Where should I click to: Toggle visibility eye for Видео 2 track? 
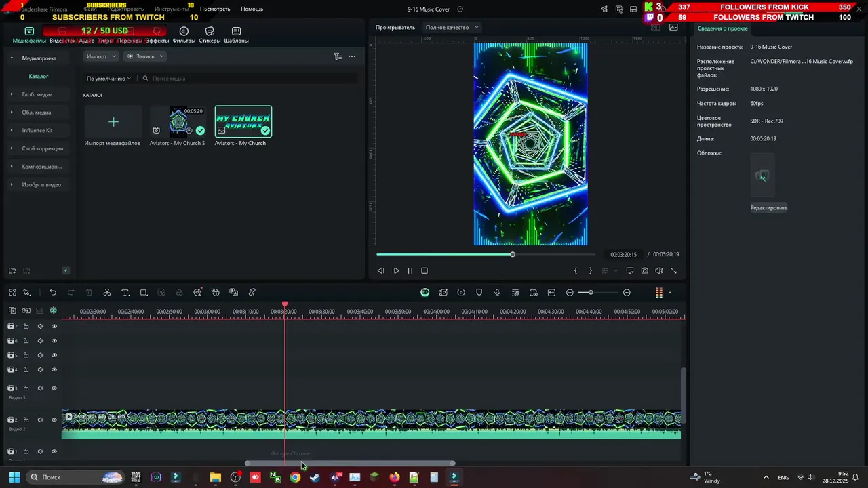tap(54, 420)
